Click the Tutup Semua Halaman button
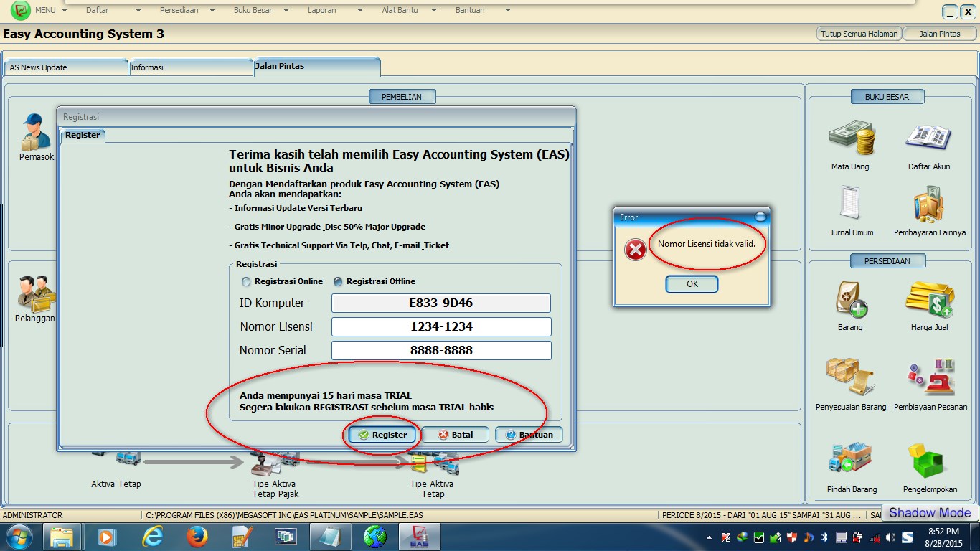This screenshot has height=551, width=980. coord(859,34)
